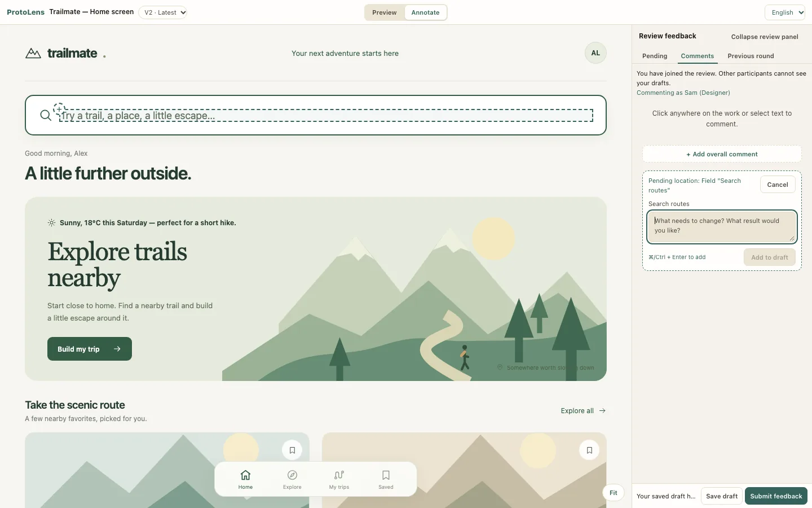Click the trailmate mountain logo
The image size is (812, 508).
point(33,53)
